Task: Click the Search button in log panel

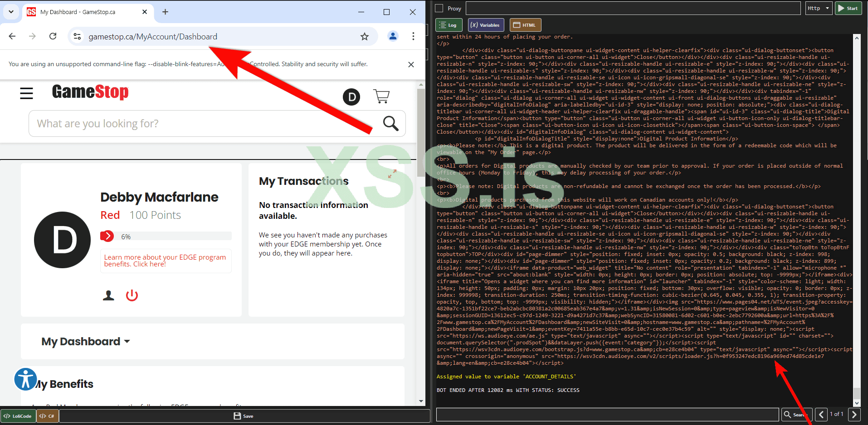Action: pos(796,415)
